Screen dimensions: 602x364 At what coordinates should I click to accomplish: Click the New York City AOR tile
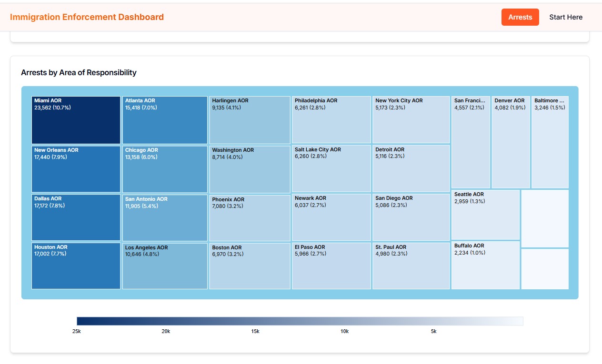[x=411, y=119]
